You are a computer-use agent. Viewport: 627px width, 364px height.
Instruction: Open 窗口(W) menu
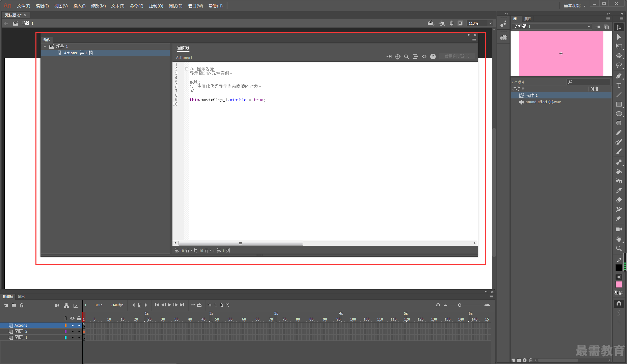point(195,6)
